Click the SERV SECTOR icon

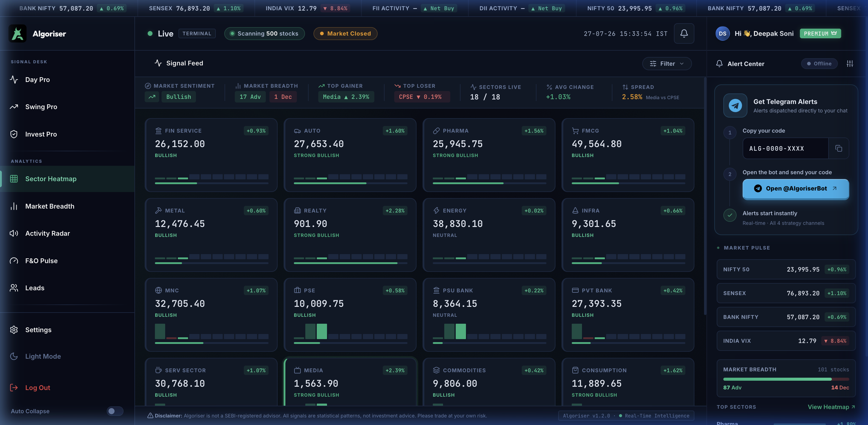tap(158, 370)
